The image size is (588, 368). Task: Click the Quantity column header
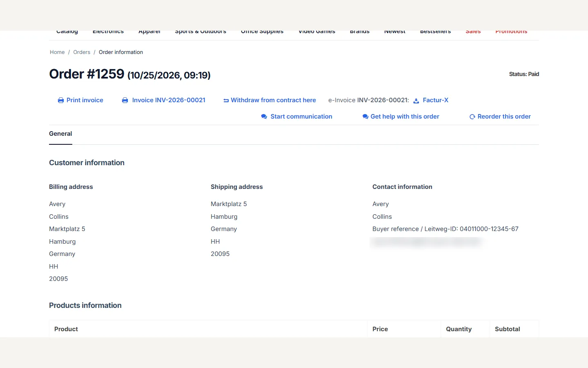pos(459,329)
